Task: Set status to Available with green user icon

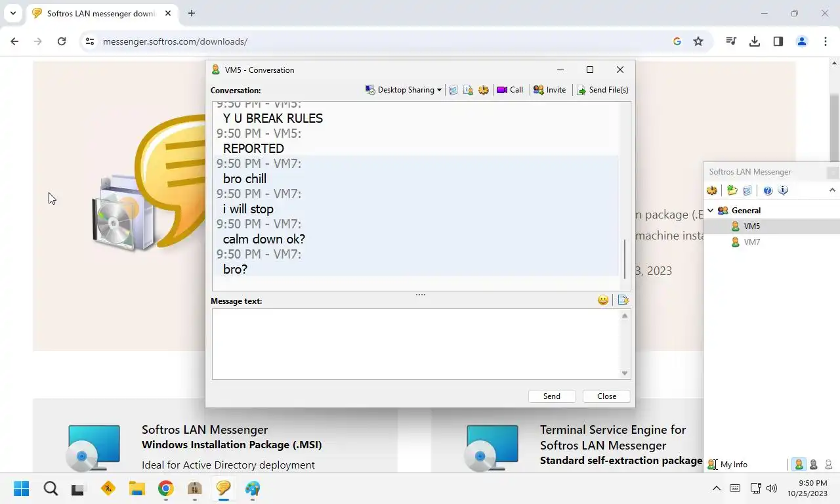Action: coord(799,464)
